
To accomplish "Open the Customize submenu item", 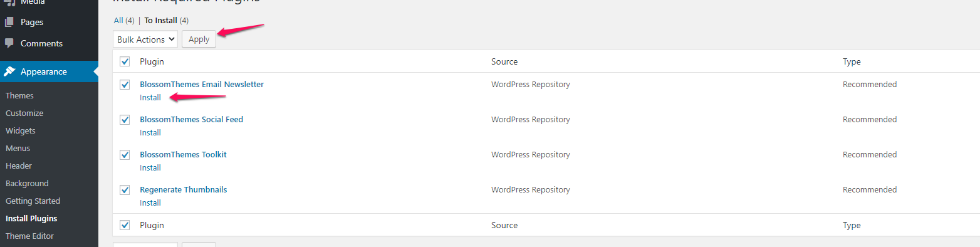I will point(24,113).
